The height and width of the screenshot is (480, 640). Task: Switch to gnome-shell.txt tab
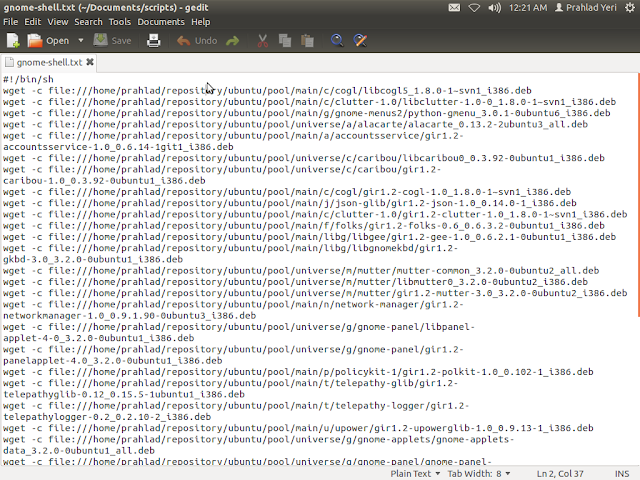pos(49,62)
